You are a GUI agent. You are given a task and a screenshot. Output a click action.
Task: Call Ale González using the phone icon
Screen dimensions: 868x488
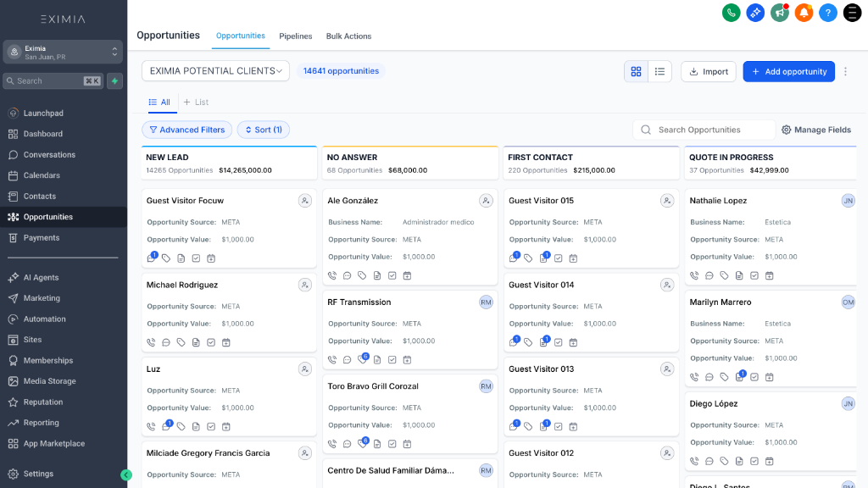point(331,274)
